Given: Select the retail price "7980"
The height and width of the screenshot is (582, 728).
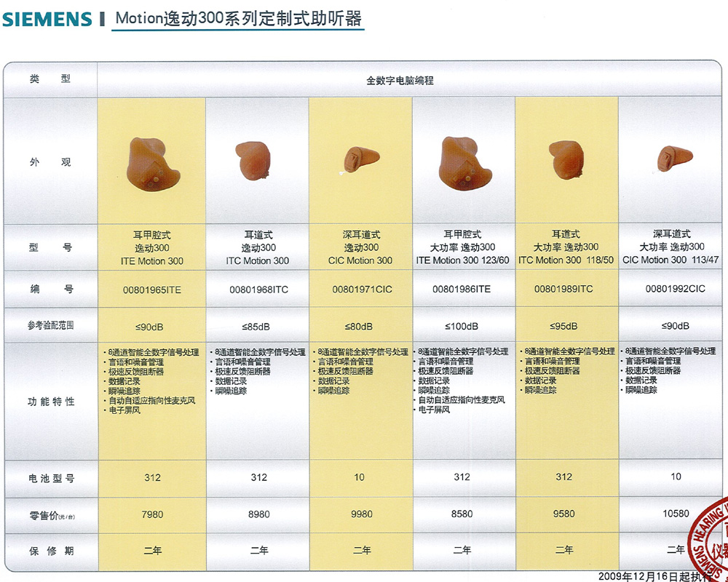Looking at the screenshot, I should click(152, 514).
